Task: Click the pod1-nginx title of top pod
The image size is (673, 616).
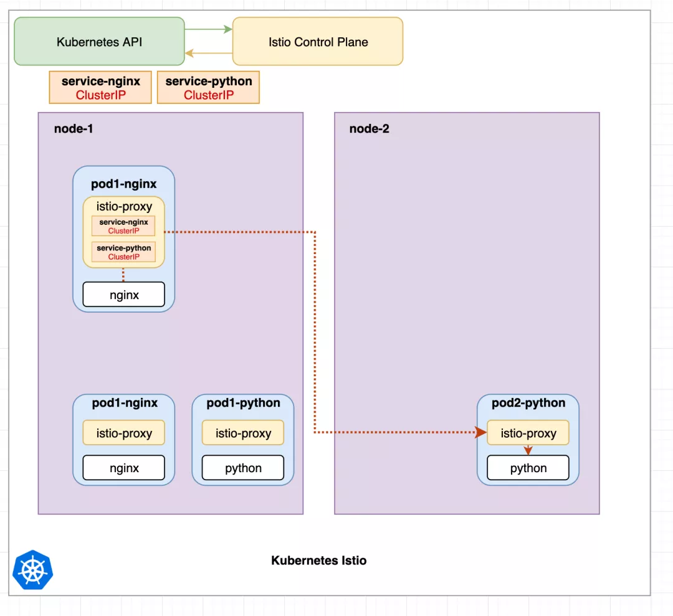Action: click(123, 184)
